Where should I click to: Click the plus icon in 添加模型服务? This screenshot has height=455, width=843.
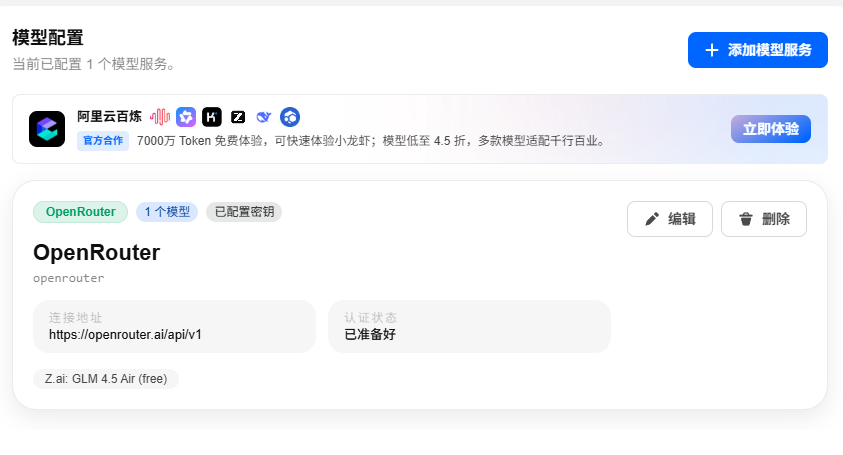712,50
